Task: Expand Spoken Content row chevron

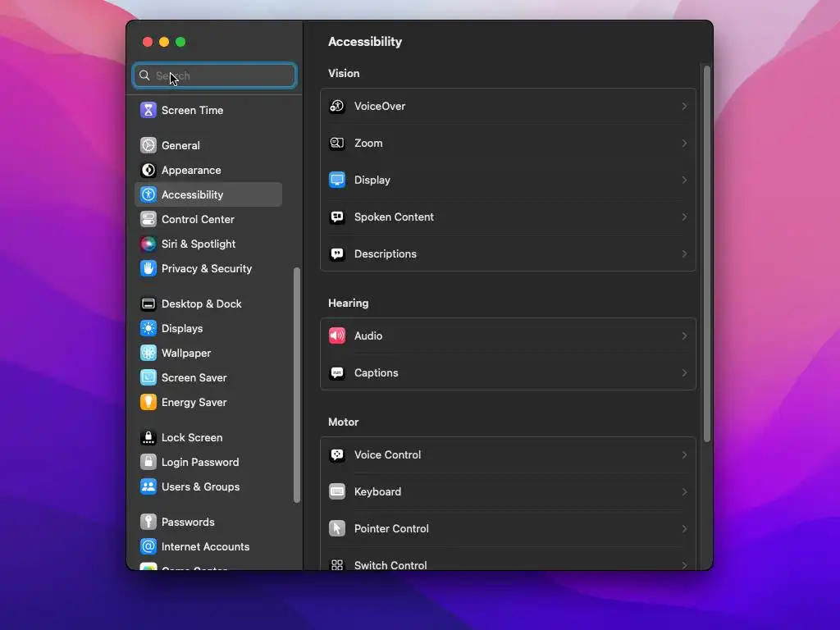Action: (684, 217)
